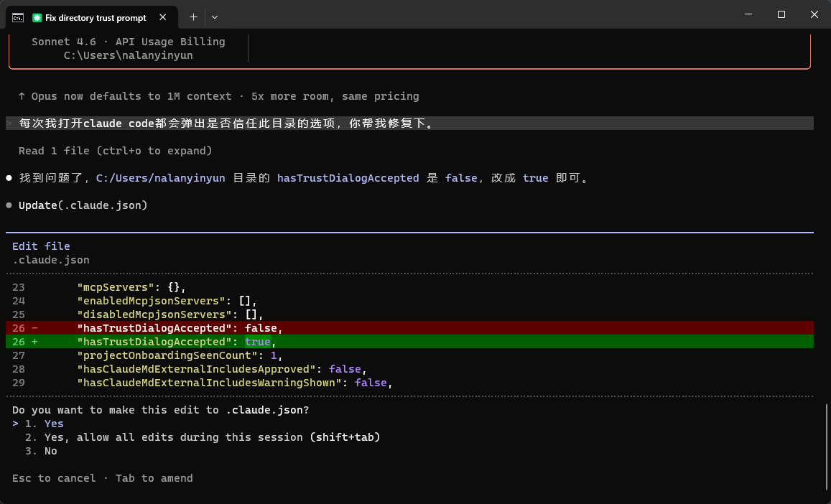Expand the "Read 1 file" collapsed line

[x=115, y=151]
